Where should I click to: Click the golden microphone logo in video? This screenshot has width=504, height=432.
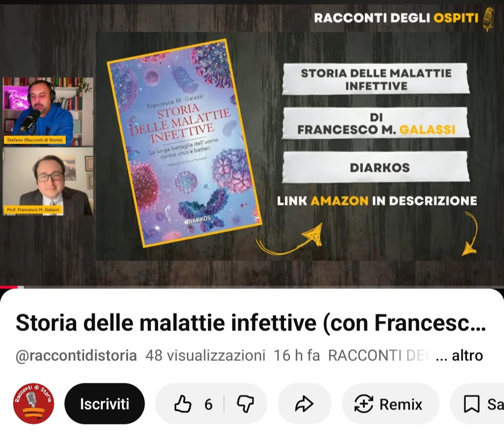click(489, 19)
